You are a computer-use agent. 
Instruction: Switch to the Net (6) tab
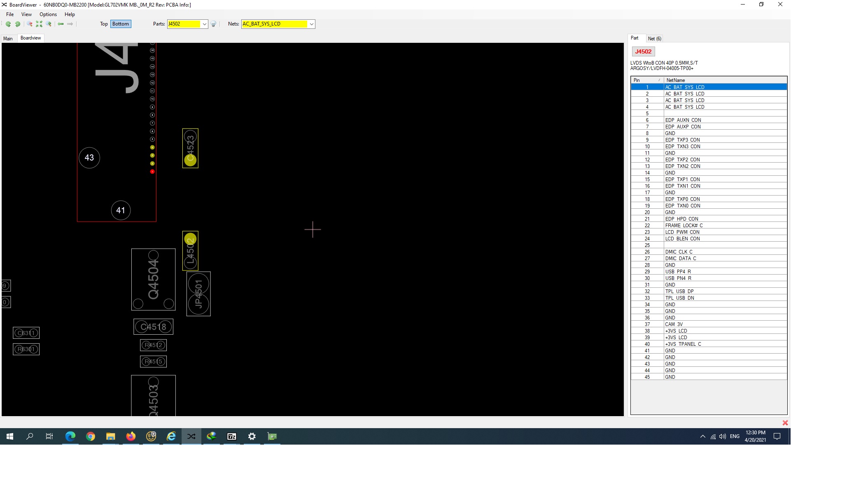click(654, 39)
